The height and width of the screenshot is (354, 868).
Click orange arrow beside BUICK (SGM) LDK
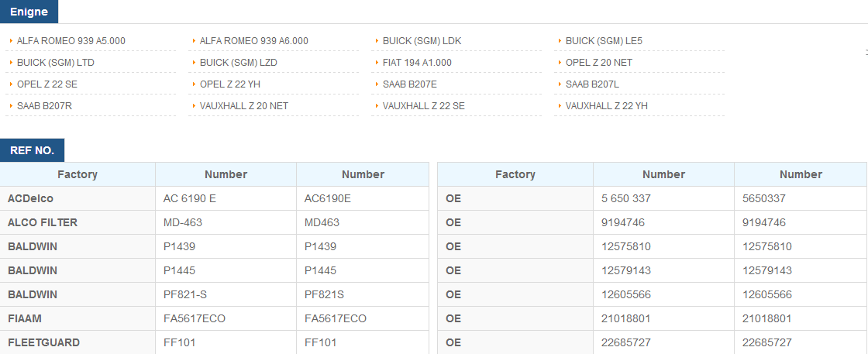pos(377,40)
